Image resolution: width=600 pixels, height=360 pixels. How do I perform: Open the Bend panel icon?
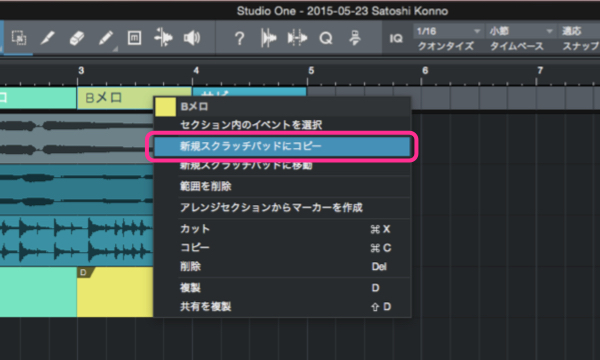tap(297, 38)
